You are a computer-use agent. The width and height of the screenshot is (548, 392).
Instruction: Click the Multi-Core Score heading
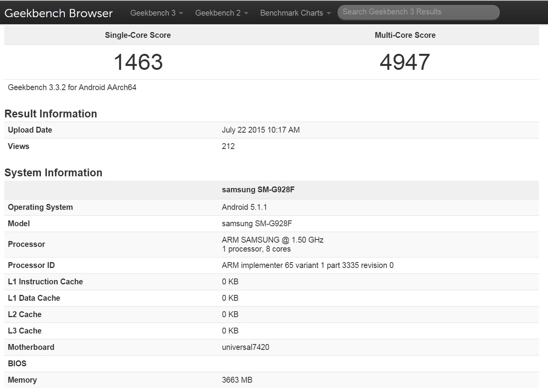405,35
